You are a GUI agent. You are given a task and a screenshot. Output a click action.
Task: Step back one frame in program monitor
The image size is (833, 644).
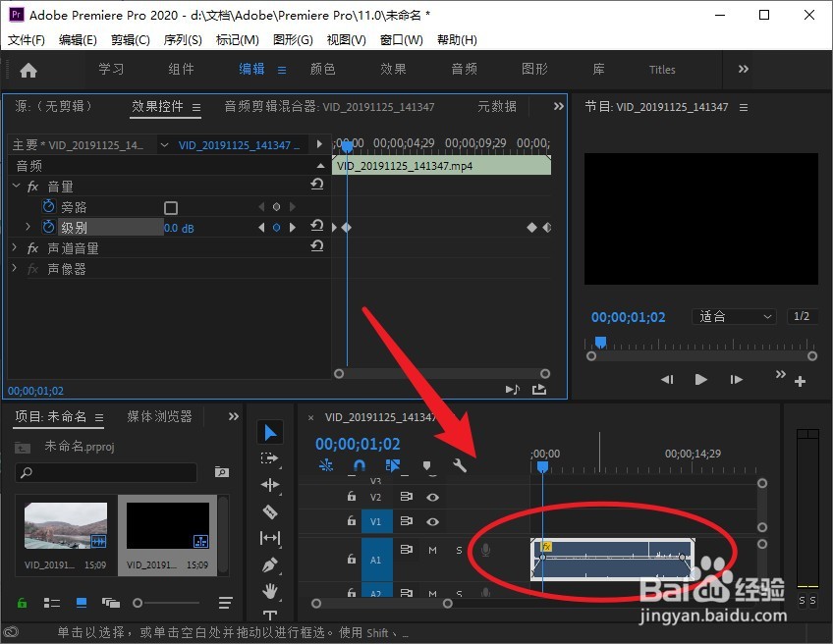pos(667,380)
